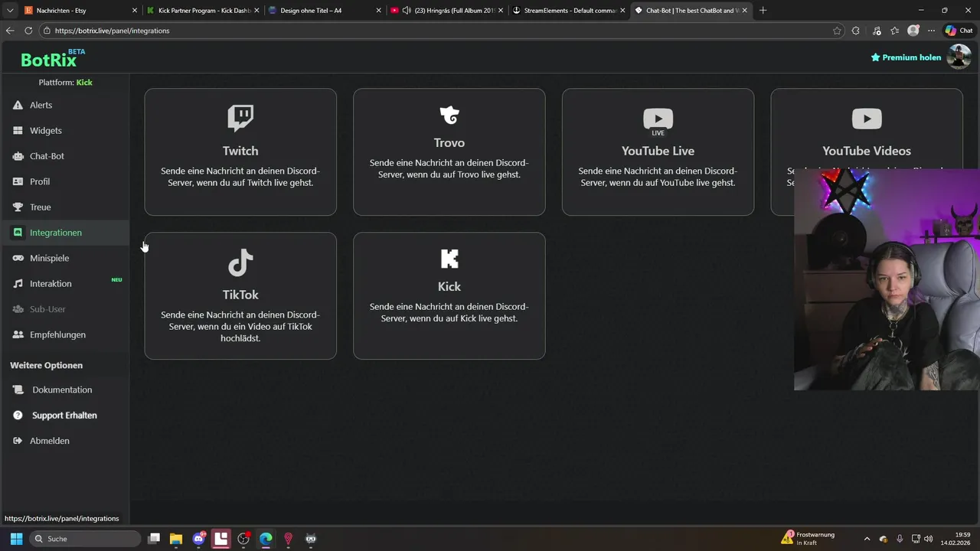Show hidden system tray icons

tap(867, 539)
